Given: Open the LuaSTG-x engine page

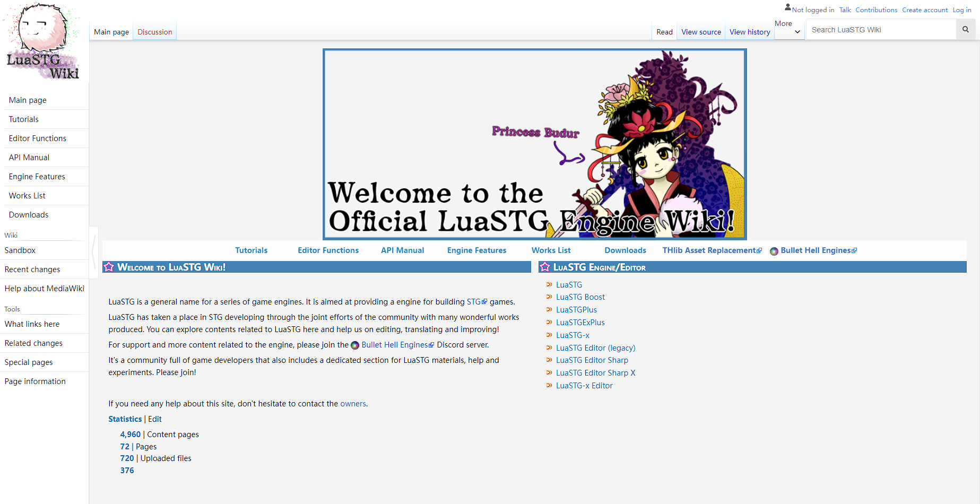Looking at the screenshot, I should coord(573,335).
